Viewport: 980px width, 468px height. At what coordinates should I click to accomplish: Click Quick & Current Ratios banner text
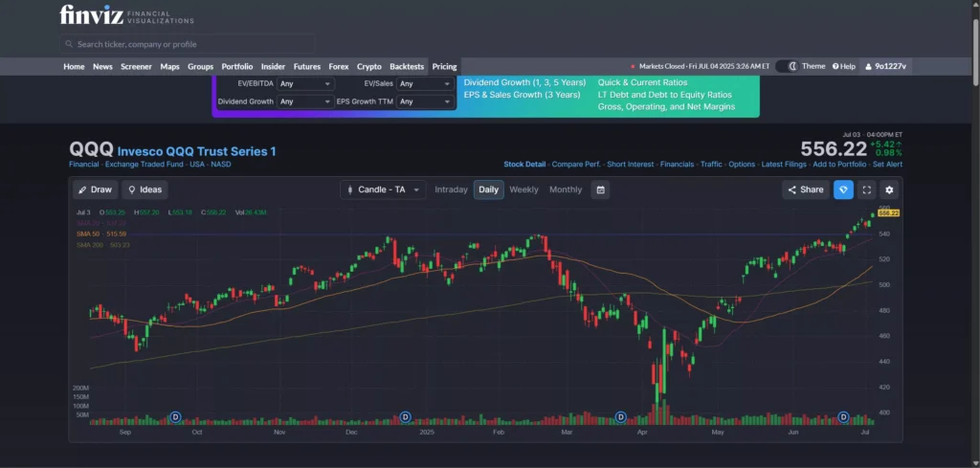point(642,82)
